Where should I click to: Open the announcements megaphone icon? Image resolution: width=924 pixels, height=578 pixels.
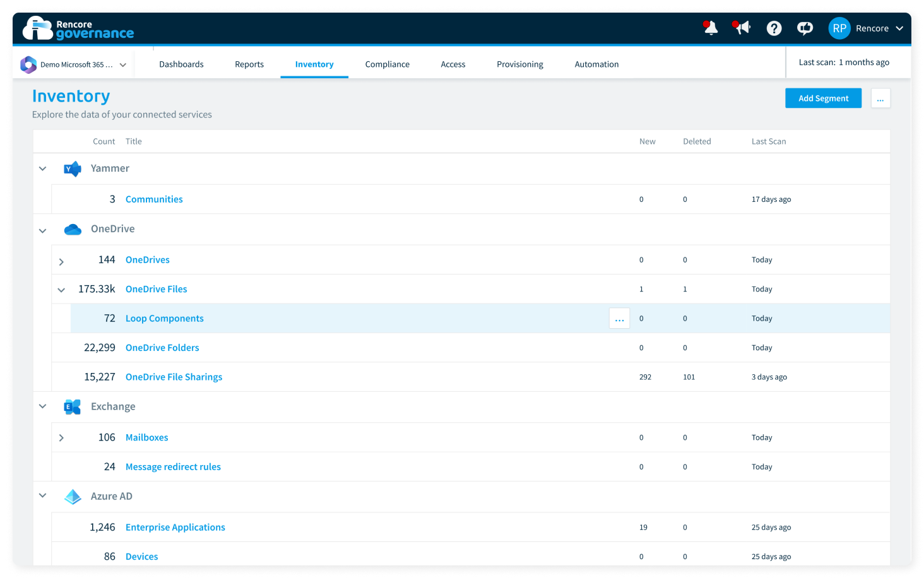(742, 28)
